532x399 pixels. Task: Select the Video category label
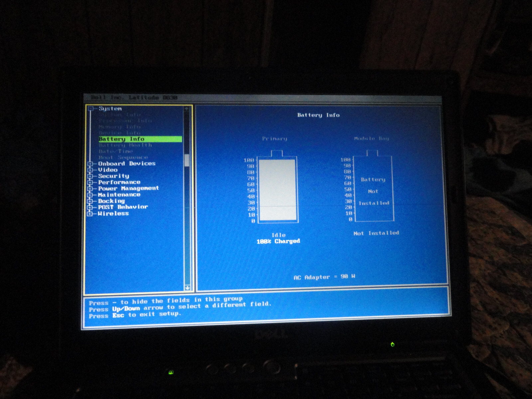108,170
